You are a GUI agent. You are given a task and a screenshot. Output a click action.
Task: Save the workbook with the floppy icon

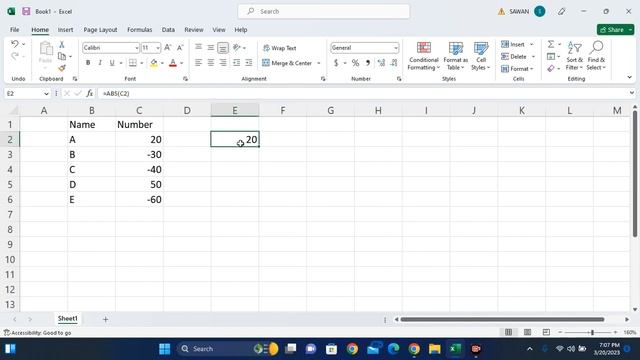(x=26, y=11)
